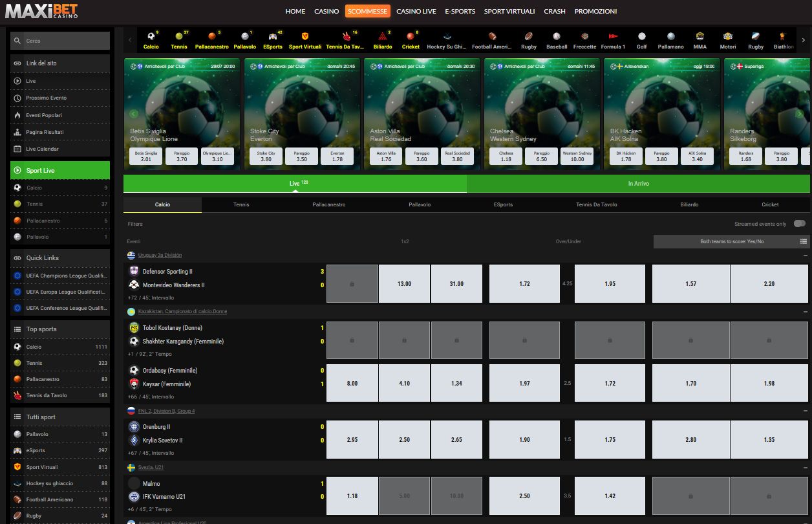
Task: Collapse the Uruguay 3a División league section
Action: (x=805, y=256)
